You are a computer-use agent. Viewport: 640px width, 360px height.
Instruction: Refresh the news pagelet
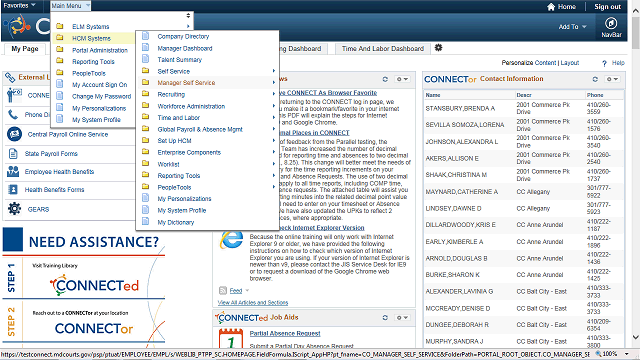(385, 79)
